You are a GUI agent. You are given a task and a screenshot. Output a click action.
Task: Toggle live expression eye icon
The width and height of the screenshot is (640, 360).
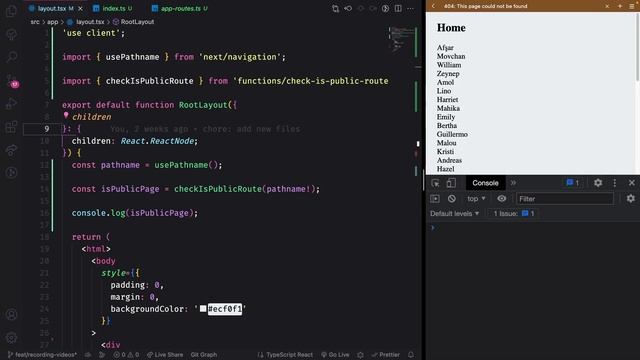[x=502, y=199]
